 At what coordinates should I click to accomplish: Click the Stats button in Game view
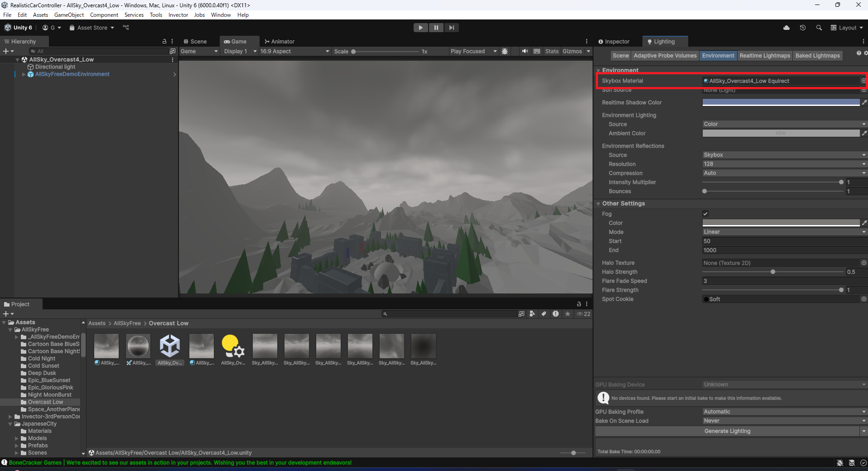[x=551, y=51]
